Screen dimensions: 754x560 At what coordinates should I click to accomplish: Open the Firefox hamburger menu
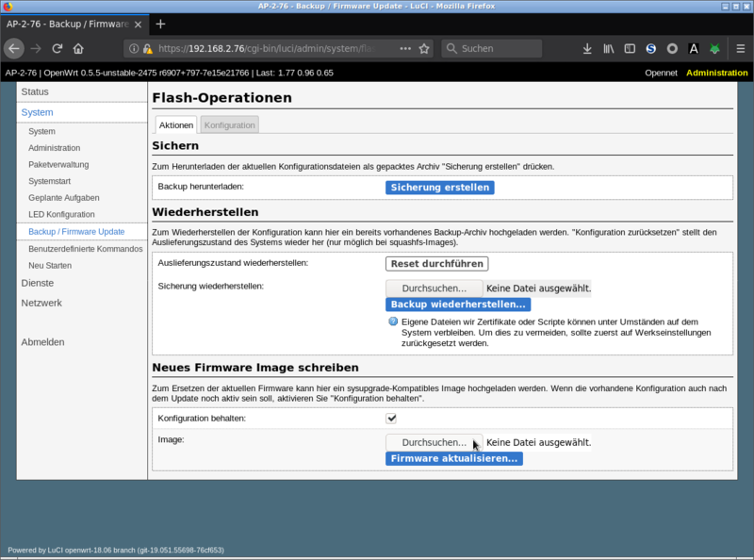(741, 49)
